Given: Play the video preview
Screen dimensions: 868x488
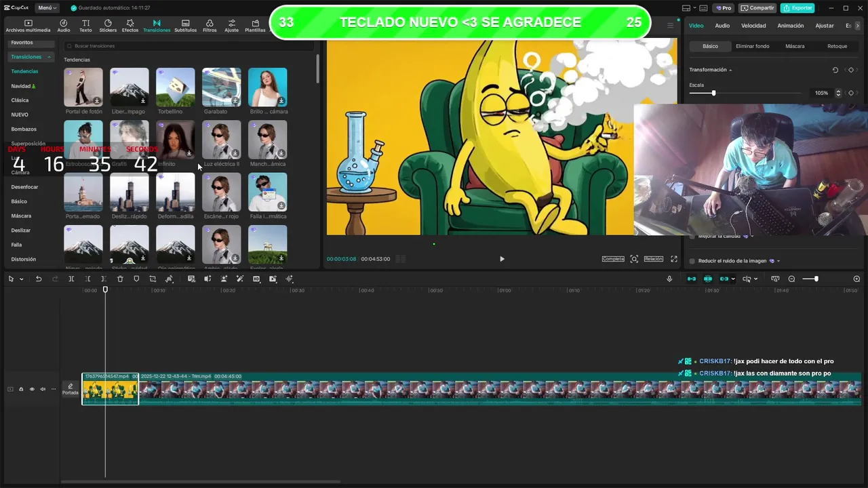Looking at the screenshot, I should 502,259.
